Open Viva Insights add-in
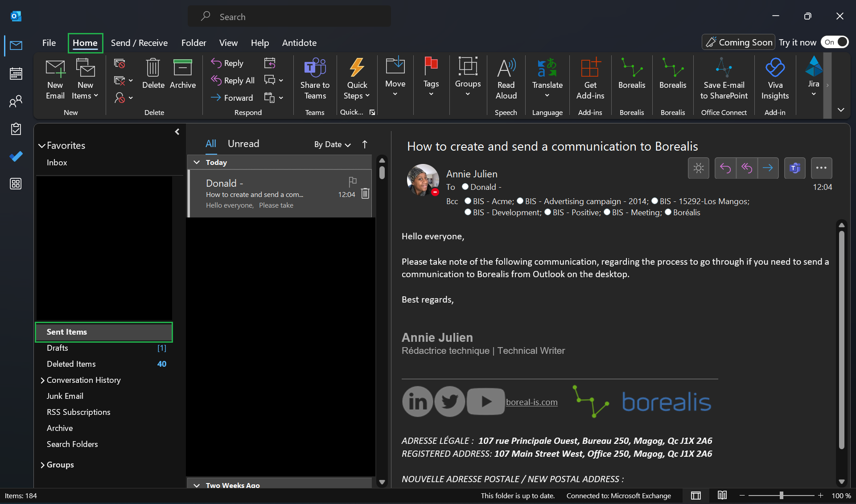 coord(775,79)
